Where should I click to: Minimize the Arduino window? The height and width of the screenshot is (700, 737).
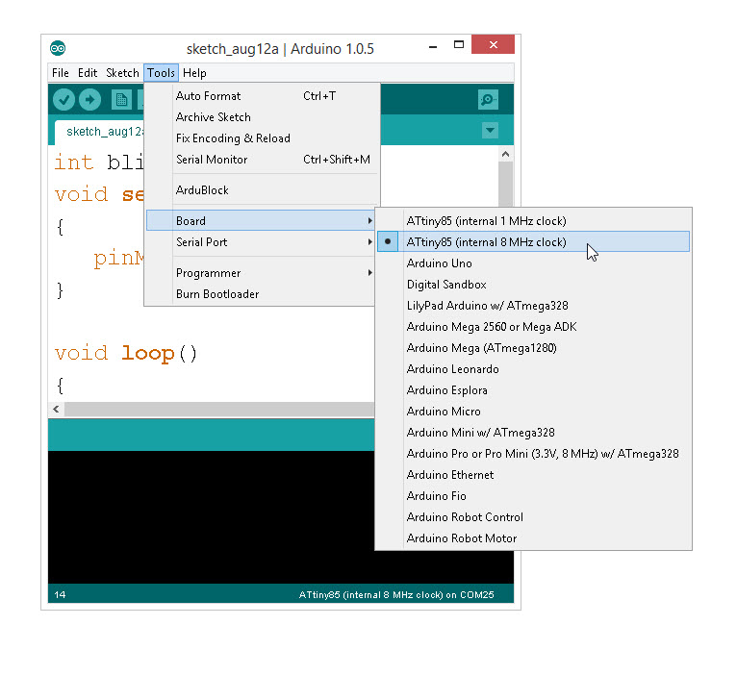[x=433, y=46]
